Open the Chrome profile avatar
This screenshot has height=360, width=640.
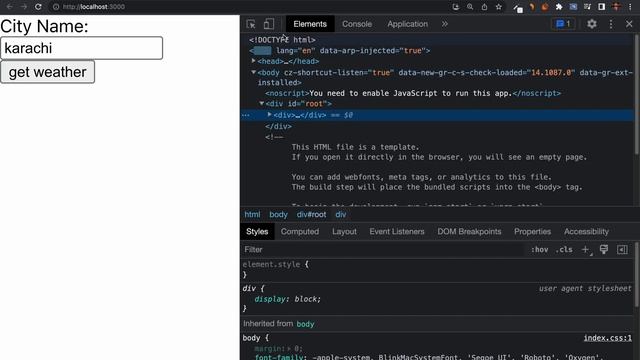pos(616,7)
